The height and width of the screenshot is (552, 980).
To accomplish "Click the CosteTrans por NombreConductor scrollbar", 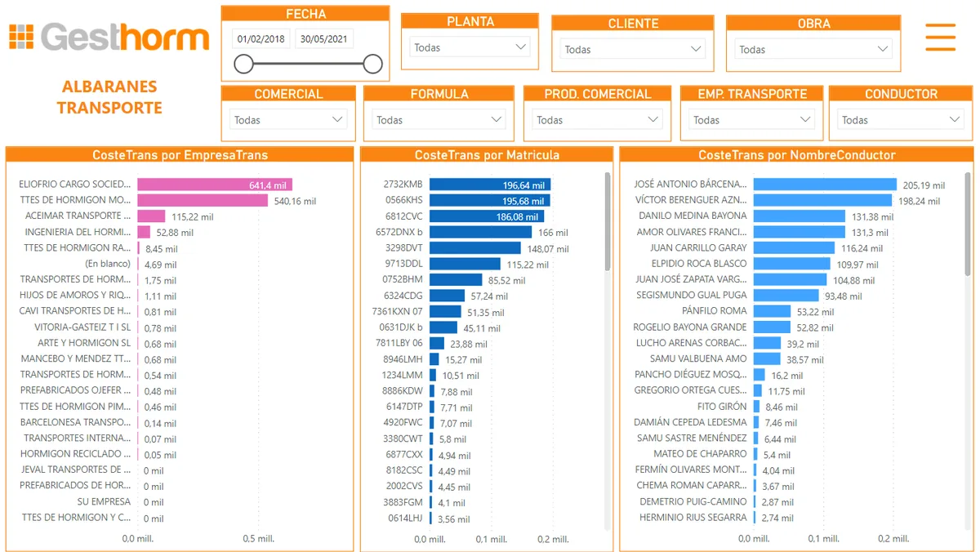I will (x=968, y=223).
